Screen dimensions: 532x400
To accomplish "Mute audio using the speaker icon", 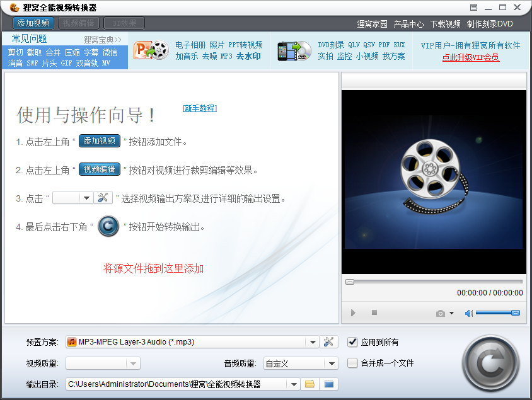I will (468, 313).
